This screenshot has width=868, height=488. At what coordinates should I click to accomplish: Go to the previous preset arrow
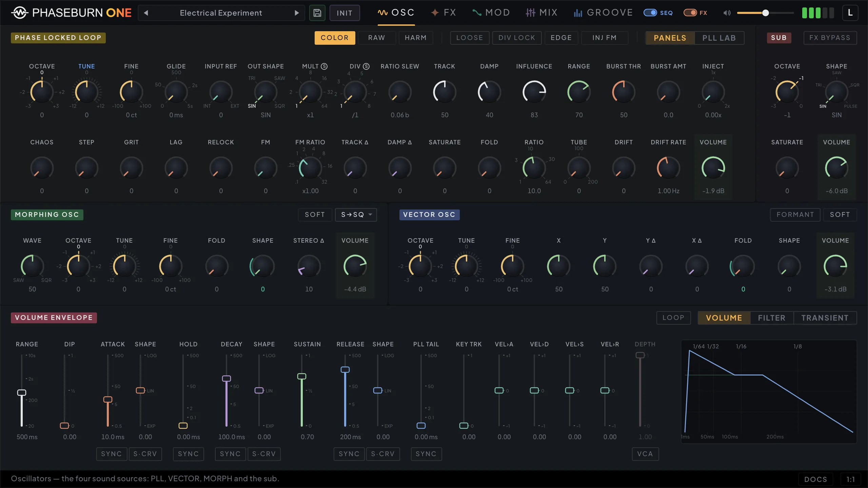coord(146,13)
